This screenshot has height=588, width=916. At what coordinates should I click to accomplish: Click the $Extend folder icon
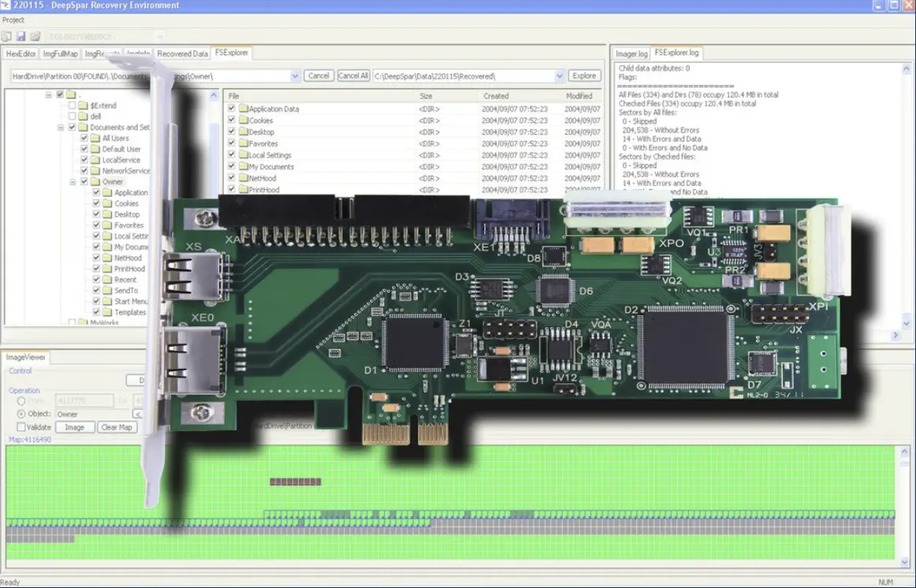click(x=81, y=106)
